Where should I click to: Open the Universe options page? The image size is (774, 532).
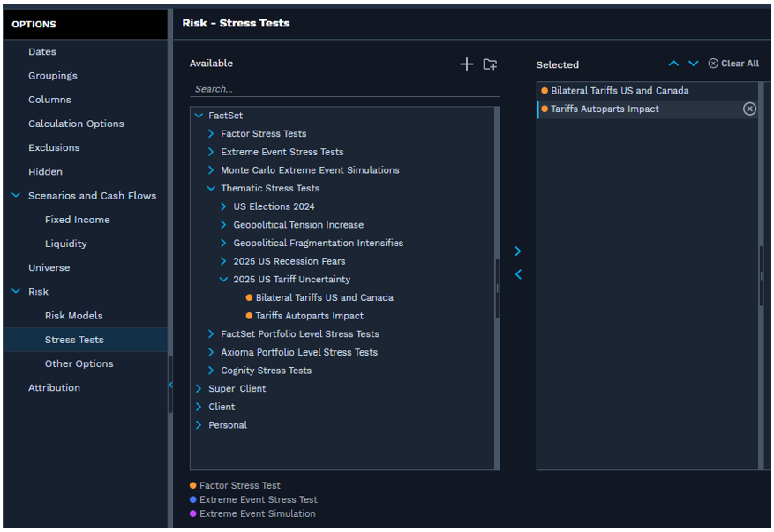tap(49, 268)
